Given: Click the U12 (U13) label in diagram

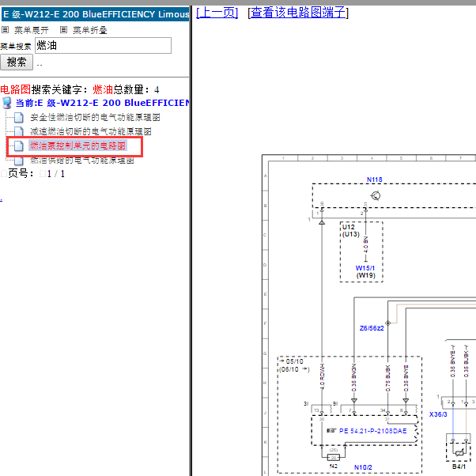Looking at the screenshot, I should (x=350, y=231).
